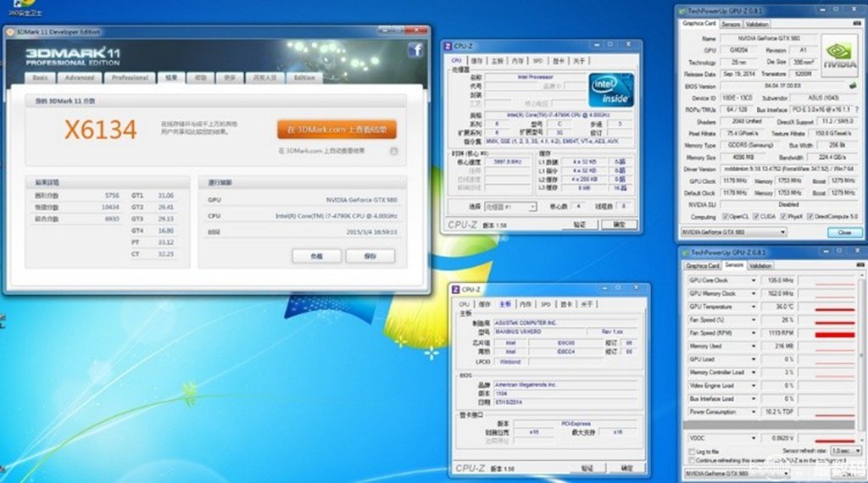Click the Driver Version field in GPU-Z
The height and width of the screenshot is (483, 868).
(x=787, y=169)
